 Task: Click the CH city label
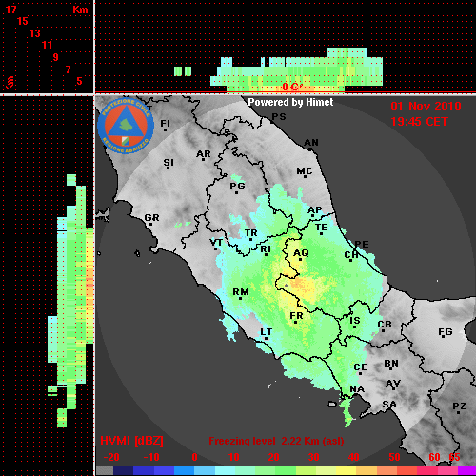click(x=351, y=254)
